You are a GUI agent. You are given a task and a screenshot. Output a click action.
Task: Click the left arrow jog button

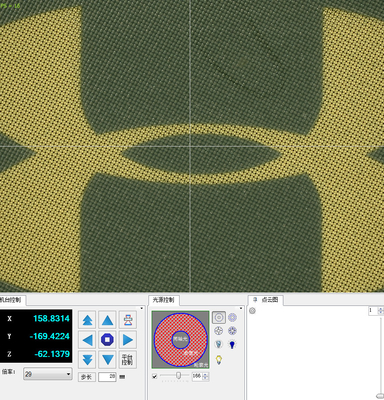(x=87, y=340)
